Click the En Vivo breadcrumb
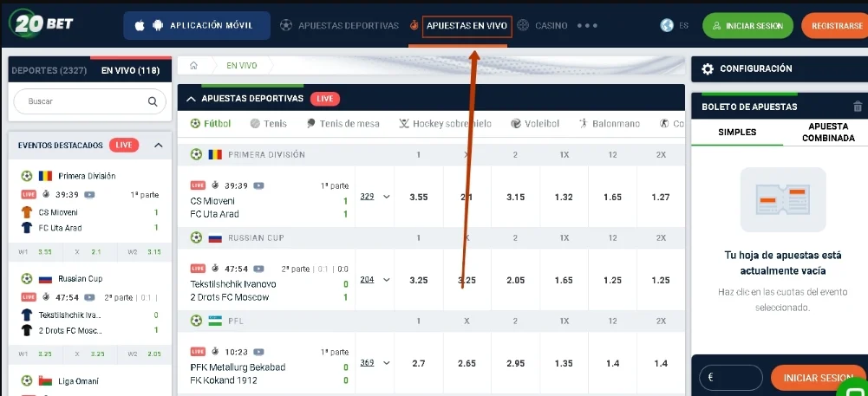 tap(242, 65)
